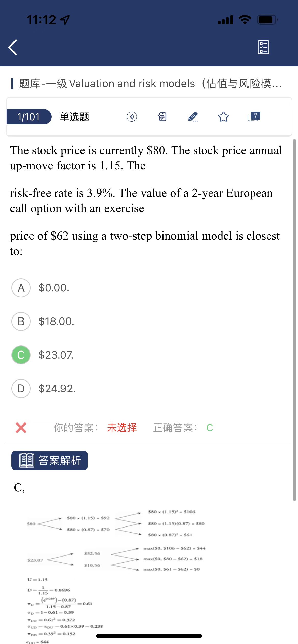298x644 pixels.
Task: Tap the 1/101 question counter
Action: point(29,117)
